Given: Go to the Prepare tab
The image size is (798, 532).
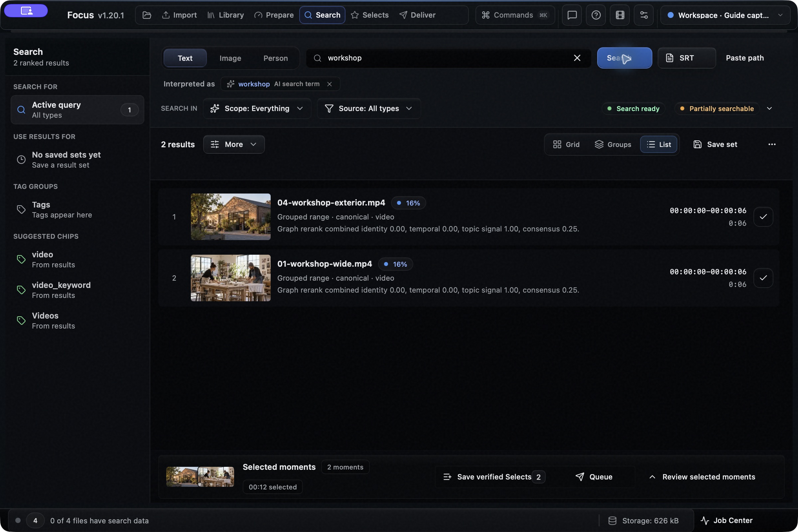Looking at the screenshot, I should (x=273, y=15).
